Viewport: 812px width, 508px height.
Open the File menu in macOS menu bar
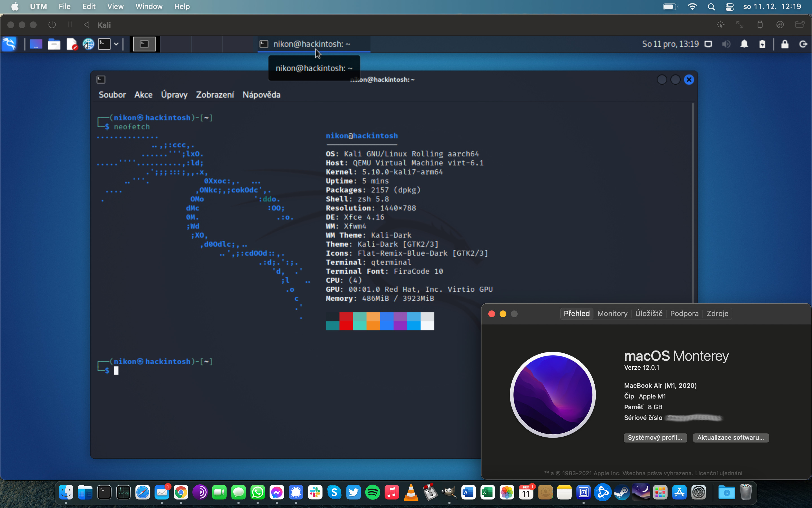click(64, 6)
